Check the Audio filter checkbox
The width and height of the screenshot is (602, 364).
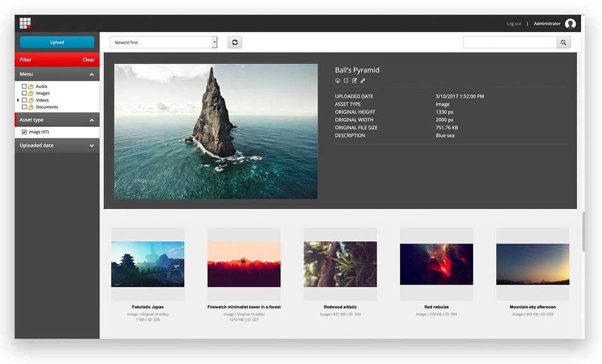(x=25, y=86)
